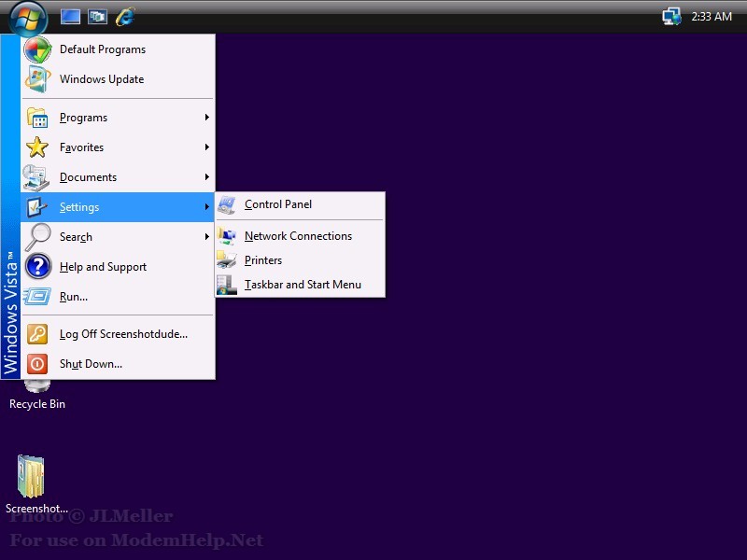The height and width of the screenshot is (560, 747).
Task: Click the 2:33 AM clock
Action: click(x=712, y=17)
